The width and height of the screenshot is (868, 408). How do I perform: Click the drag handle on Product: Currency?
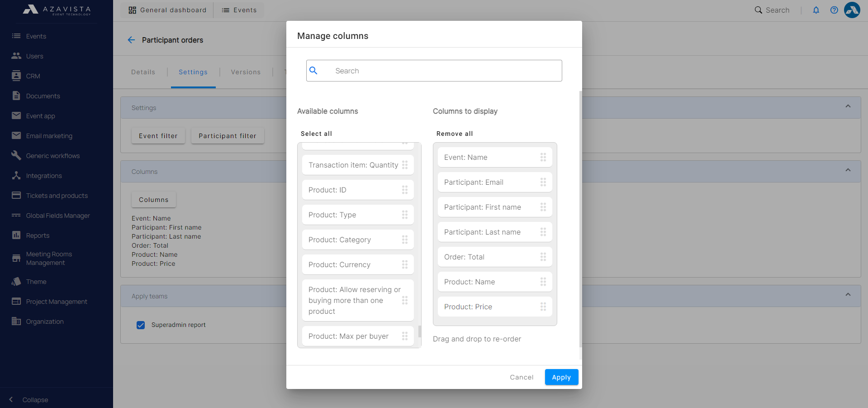pyautogui.click(x=404, y=264)
